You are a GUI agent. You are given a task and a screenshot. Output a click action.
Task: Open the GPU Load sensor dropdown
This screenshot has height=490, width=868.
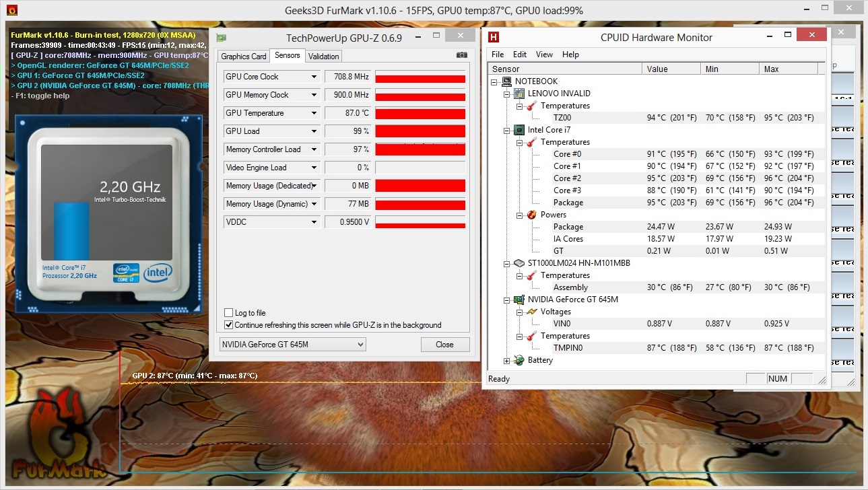pyautogui.click(x=314, y=131)
